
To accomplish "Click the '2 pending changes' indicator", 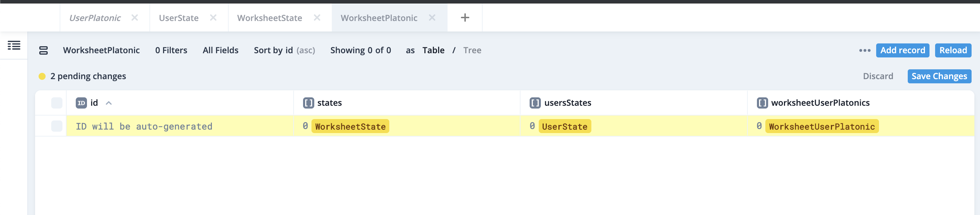I will click(82, 76).
